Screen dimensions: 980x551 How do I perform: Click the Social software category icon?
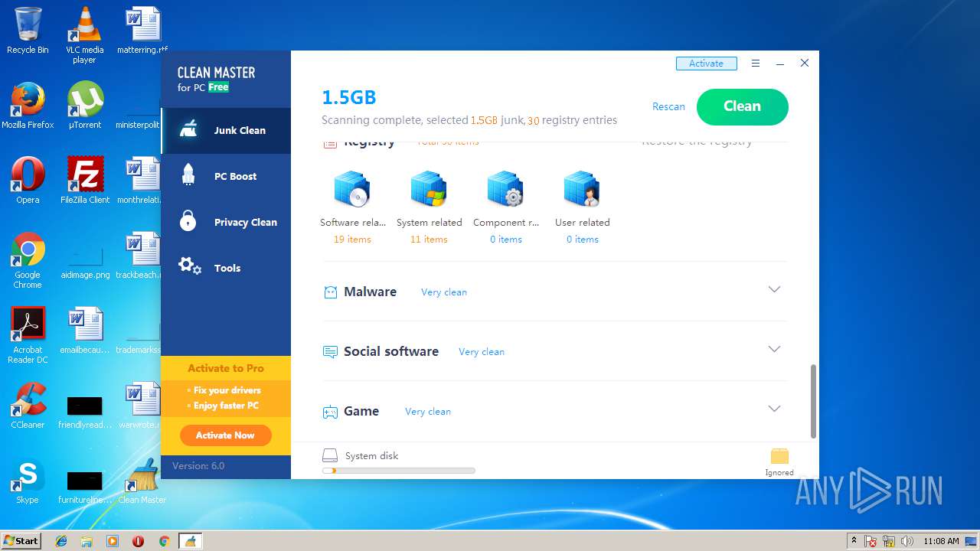pyautogui.click(x=330, y=352)
